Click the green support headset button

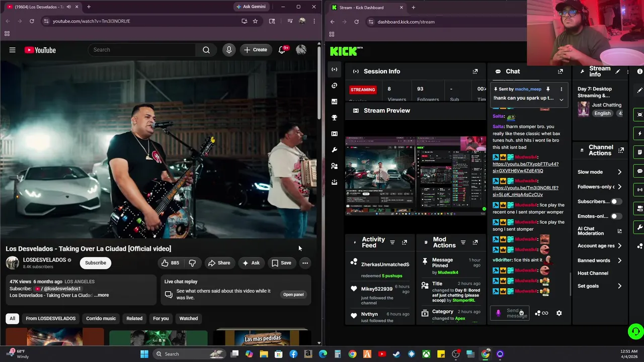pyautogui.click(x=635, y=331)
